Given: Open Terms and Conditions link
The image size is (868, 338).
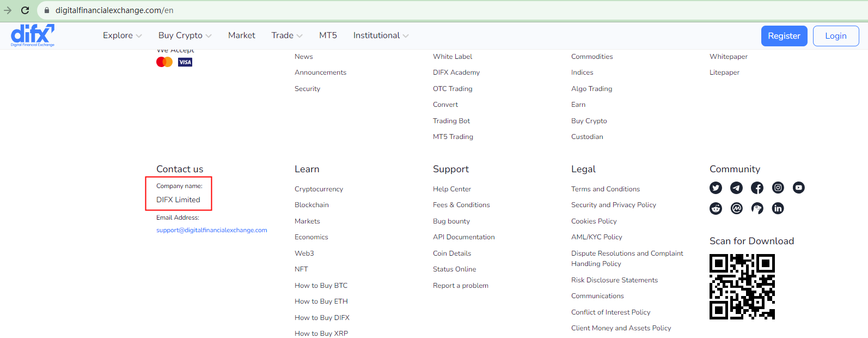Looking at the screenshot, I should [x=606, y=189].
